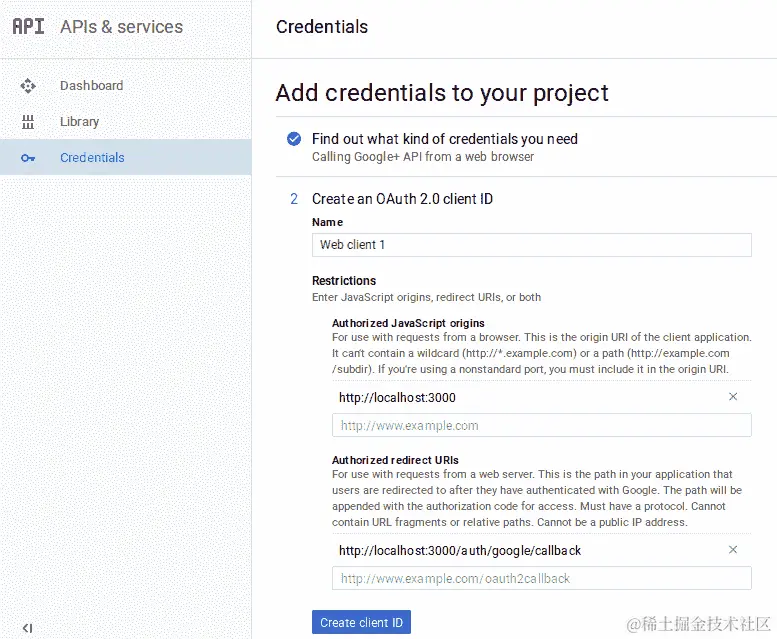The width and height of the screenshot is (777, 639).
Task: Open Library menu item
Action: 79,122
